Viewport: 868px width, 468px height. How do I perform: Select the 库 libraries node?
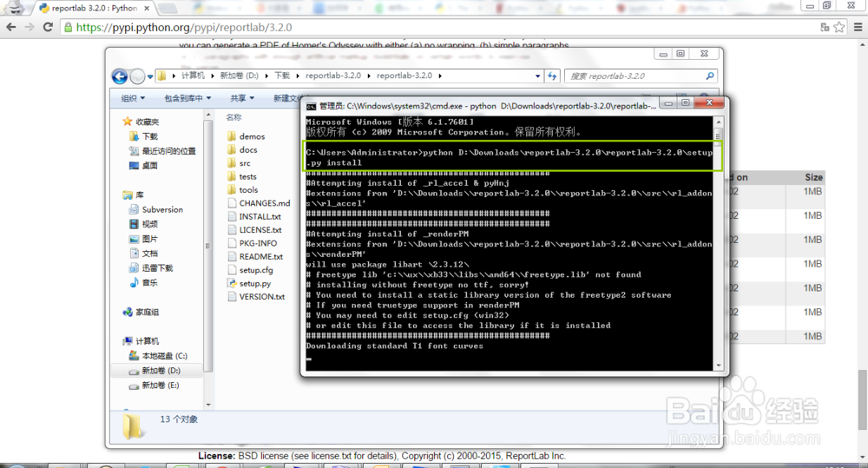134,195
